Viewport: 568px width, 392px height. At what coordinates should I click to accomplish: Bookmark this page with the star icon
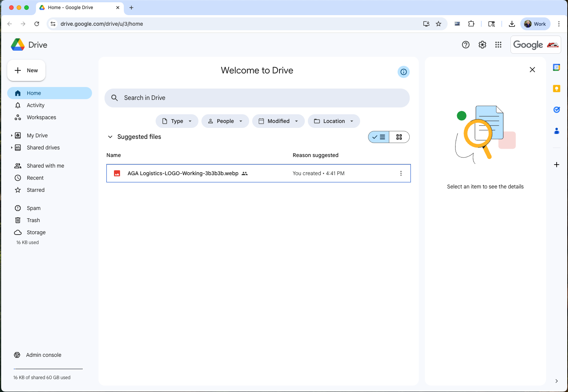pos(438,24)
